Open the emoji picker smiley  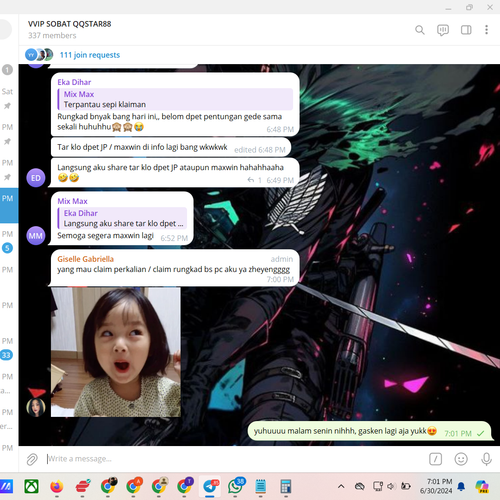point(461,459)
